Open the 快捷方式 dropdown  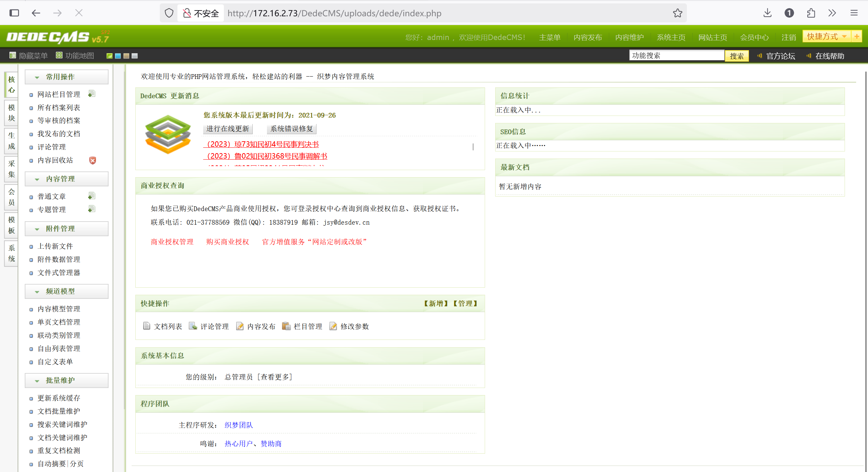click(x=827, y=36)
